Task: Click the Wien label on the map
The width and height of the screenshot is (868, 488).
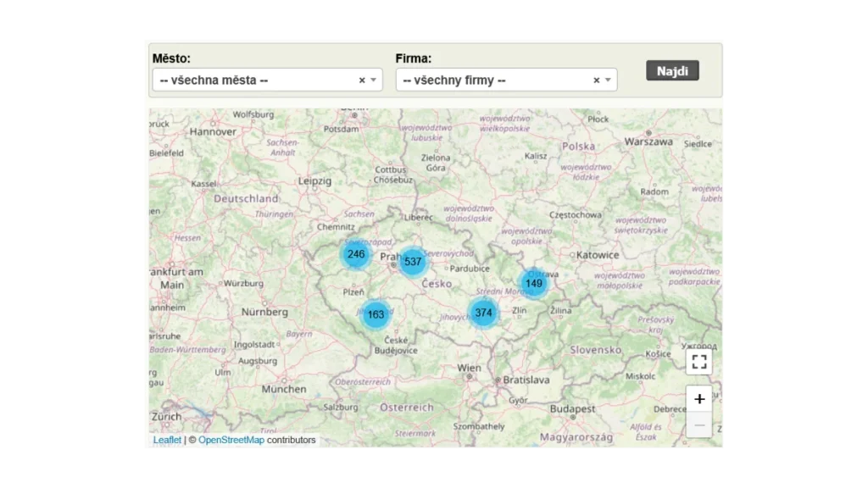Action: point(469,368)
